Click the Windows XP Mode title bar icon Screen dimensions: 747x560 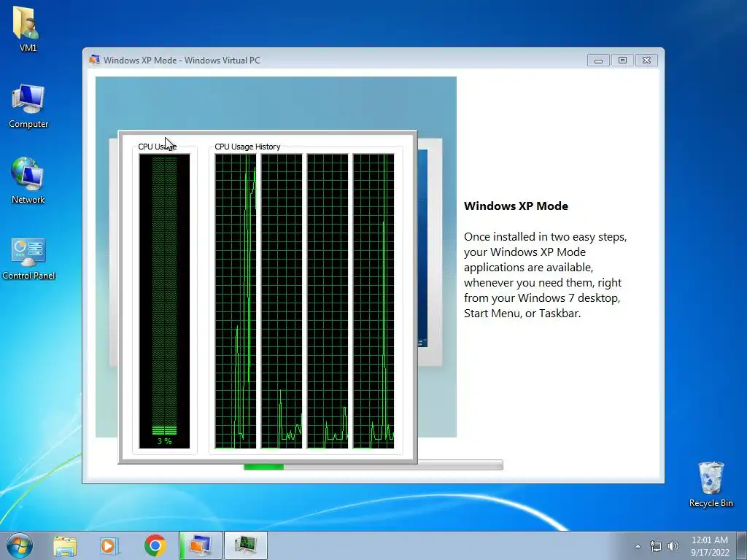click(94, 60)
